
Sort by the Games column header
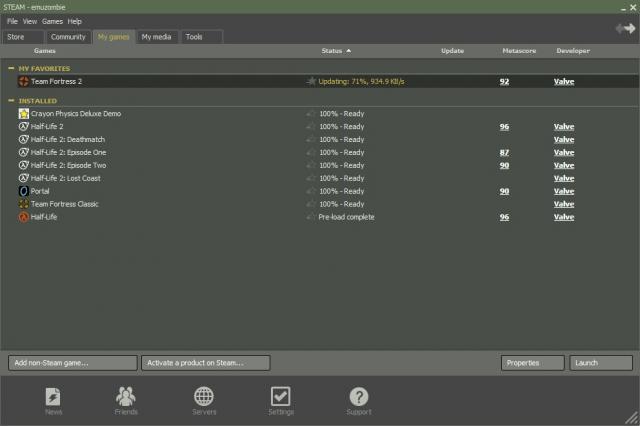click(x=45, y=51)
